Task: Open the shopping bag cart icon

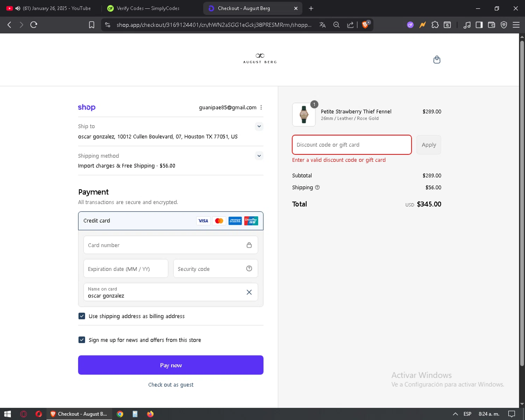Action: (437, 60)
